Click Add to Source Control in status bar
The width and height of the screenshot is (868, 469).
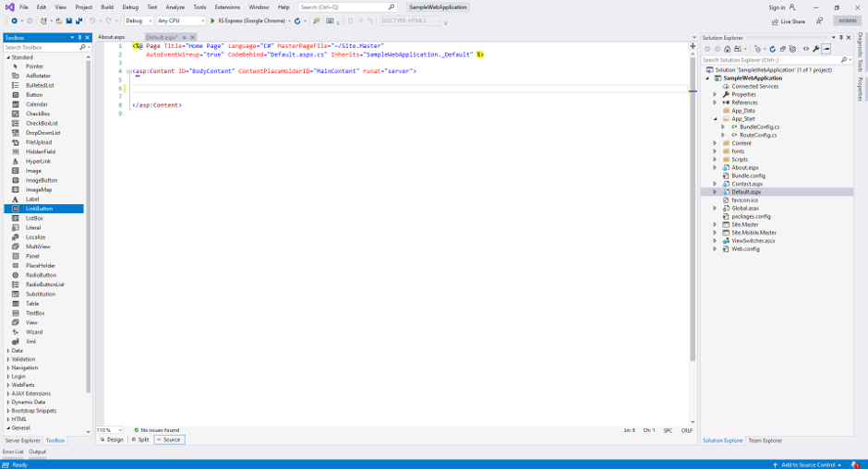807,465
